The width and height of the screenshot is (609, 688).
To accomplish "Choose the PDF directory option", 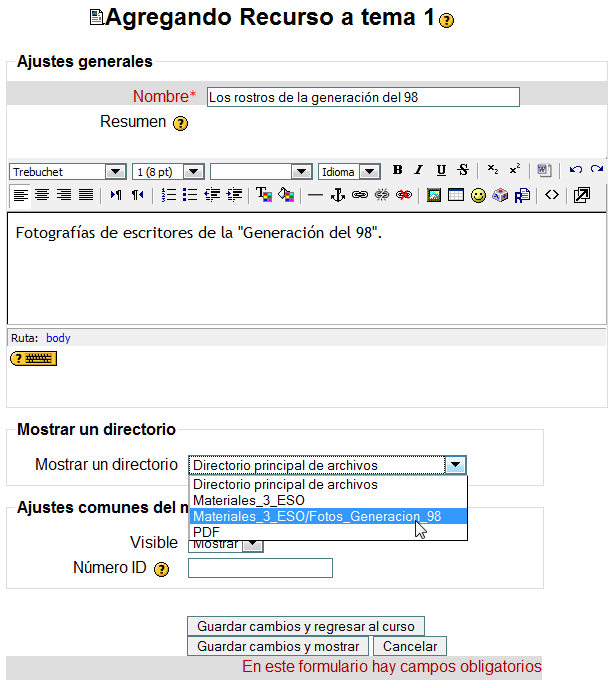I will 207,533.
